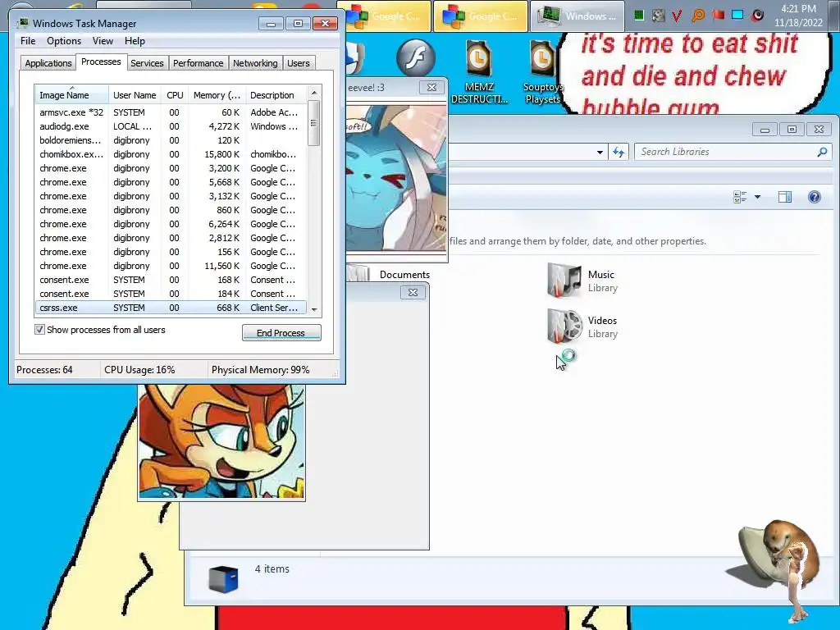Open the MEMZ DESTRUCTI... desktop icon
The height and width of the screenshot is (630, 840).
pyautogui.click(x=479, y=72)
